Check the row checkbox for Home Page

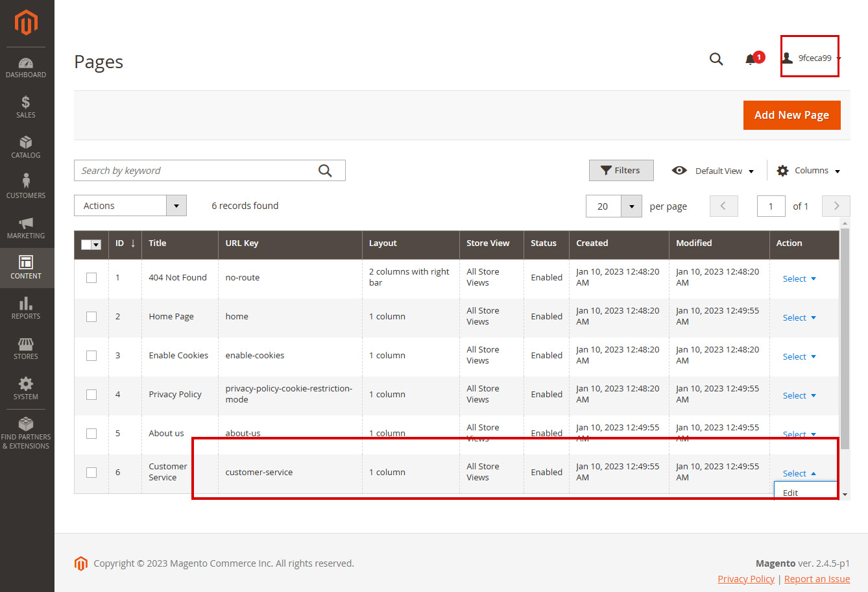point(91,316)
